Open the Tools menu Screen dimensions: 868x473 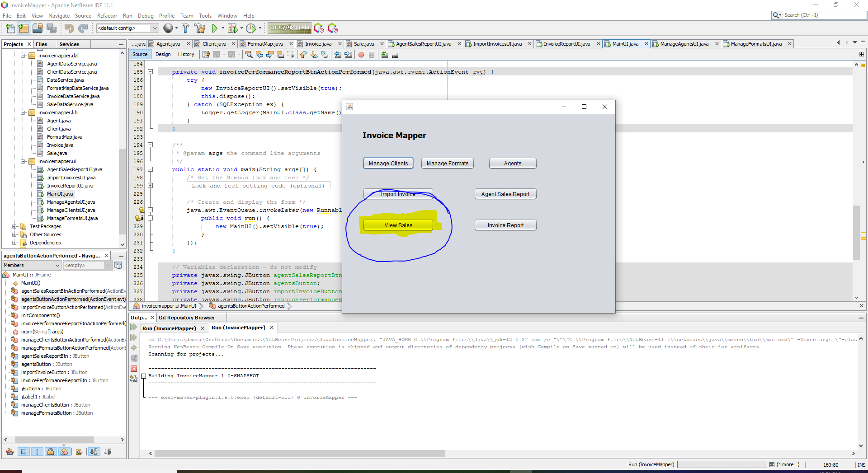click(205, 15)
